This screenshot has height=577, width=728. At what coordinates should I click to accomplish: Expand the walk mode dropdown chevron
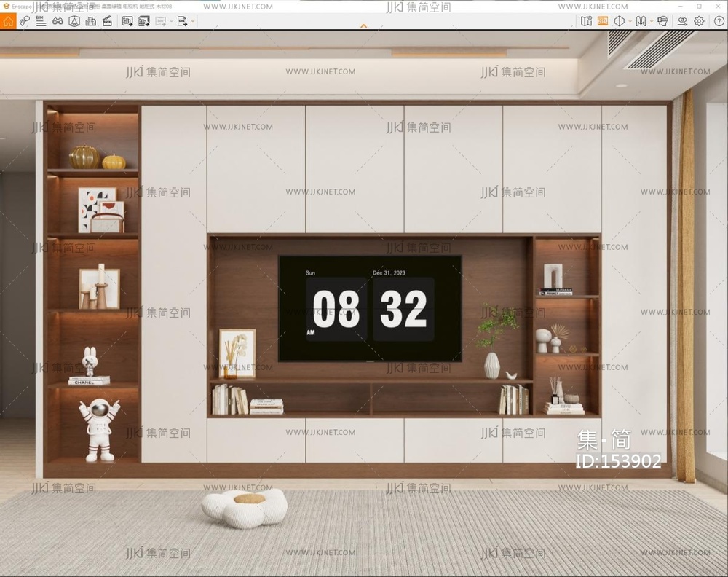[x=651, y=21]
